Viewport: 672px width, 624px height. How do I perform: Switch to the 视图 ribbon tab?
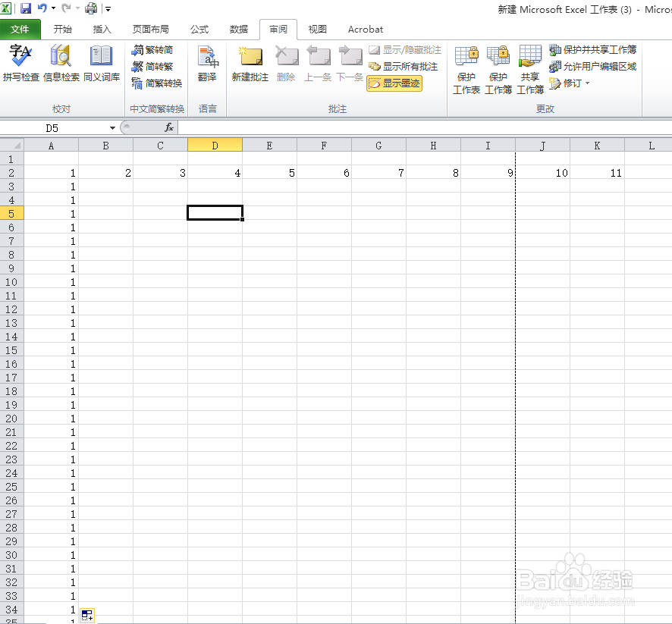coord(317,30)
